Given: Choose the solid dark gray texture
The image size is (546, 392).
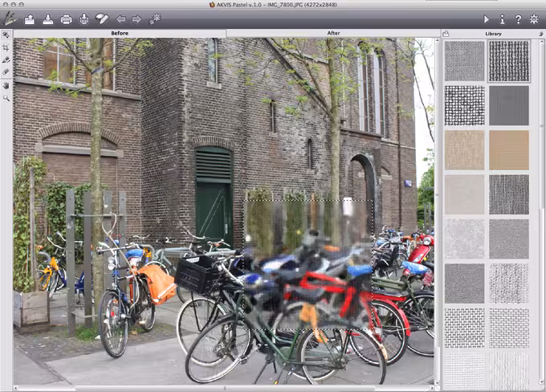Looking at the screenshot, I should 509,105.
